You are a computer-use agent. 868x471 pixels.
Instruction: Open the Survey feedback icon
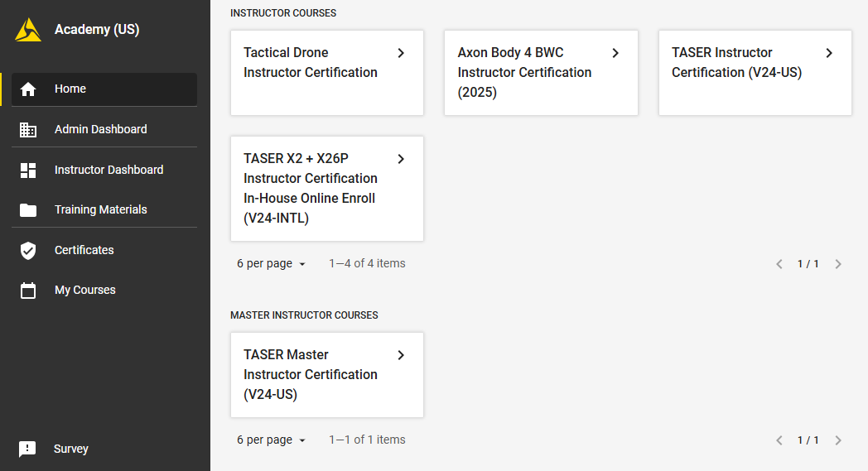click(27, 449)
